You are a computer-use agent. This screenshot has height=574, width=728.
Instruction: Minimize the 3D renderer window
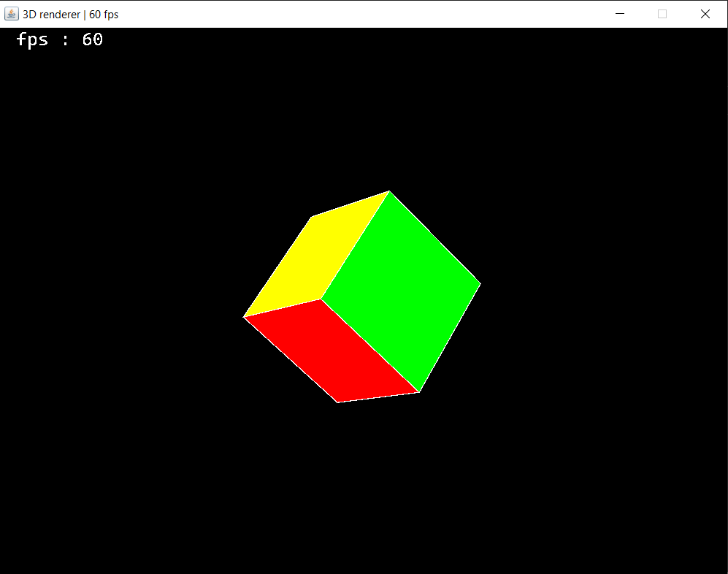[620, 14]
